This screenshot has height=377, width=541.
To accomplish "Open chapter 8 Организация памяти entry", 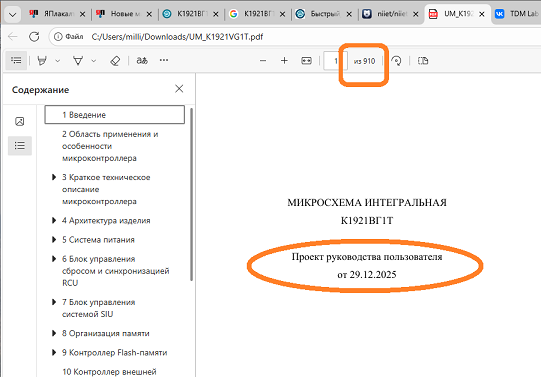I will [x=106, y=334].
